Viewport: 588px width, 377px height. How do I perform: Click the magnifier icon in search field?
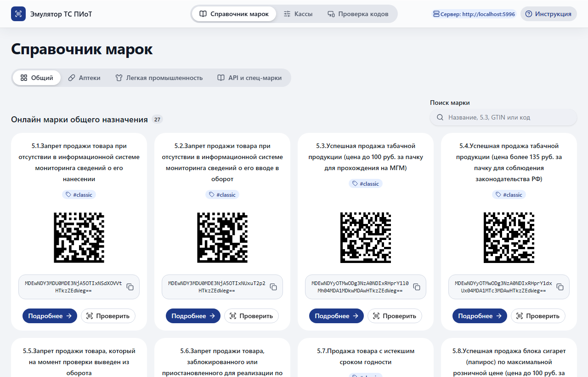point(440,117)
